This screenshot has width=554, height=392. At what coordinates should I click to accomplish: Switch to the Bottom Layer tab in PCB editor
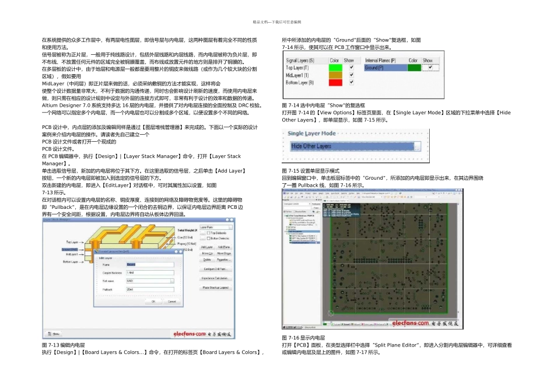point(368,324)
